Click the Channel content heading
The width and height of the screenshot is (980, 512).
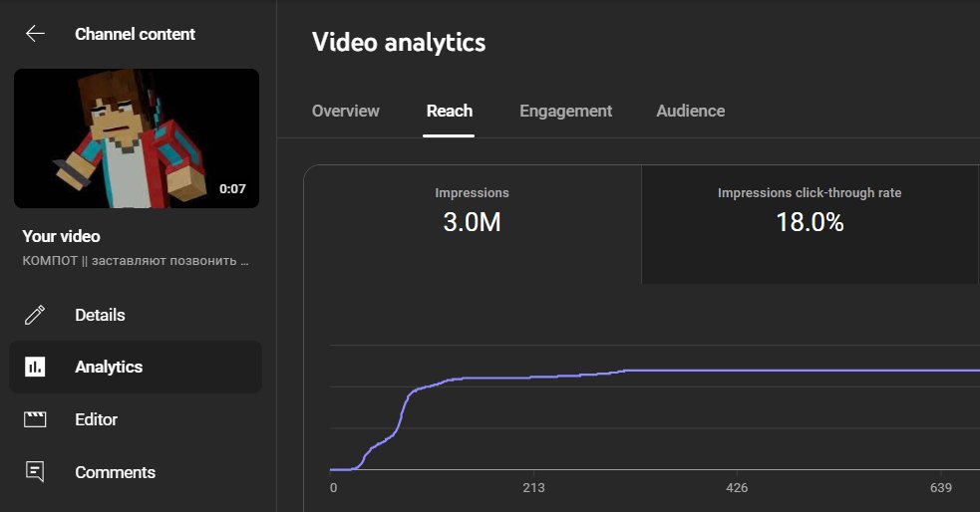pos(135,34)
